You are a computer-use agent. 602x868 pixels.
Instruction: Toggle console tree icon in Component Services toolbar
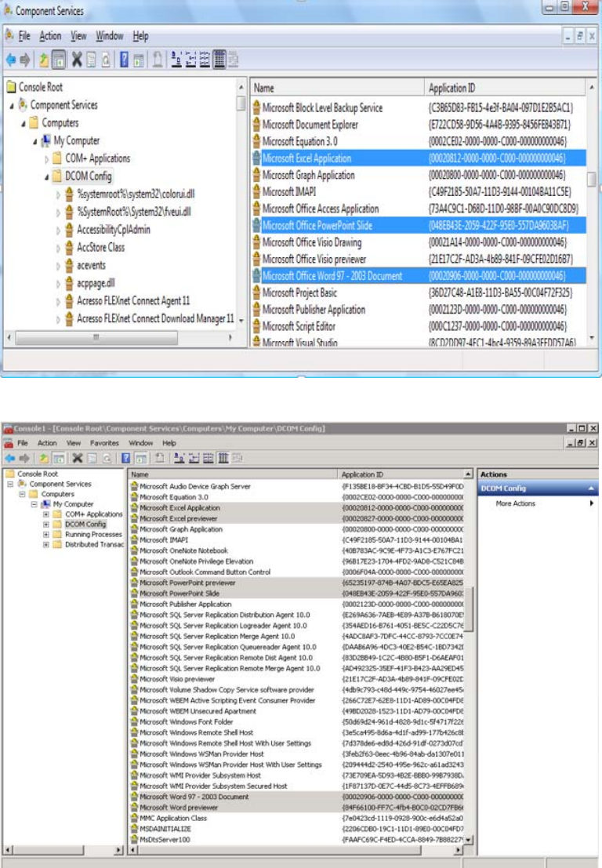[59, 60]
